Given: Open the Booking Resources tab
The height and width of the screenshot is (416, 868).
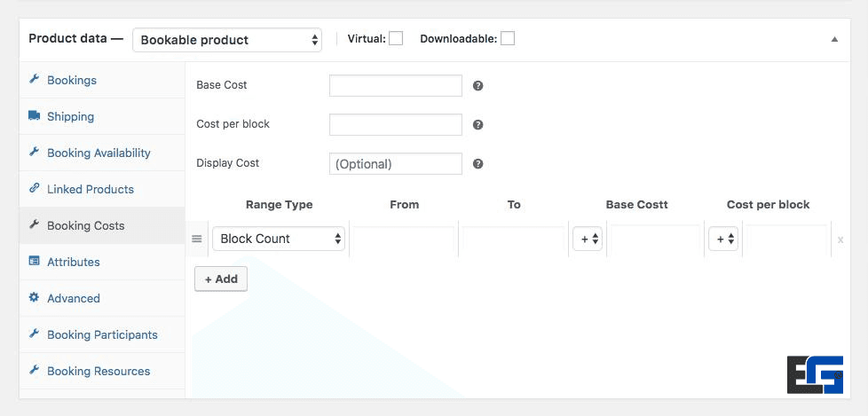Looking at the screenshot, I should point(99,371).
